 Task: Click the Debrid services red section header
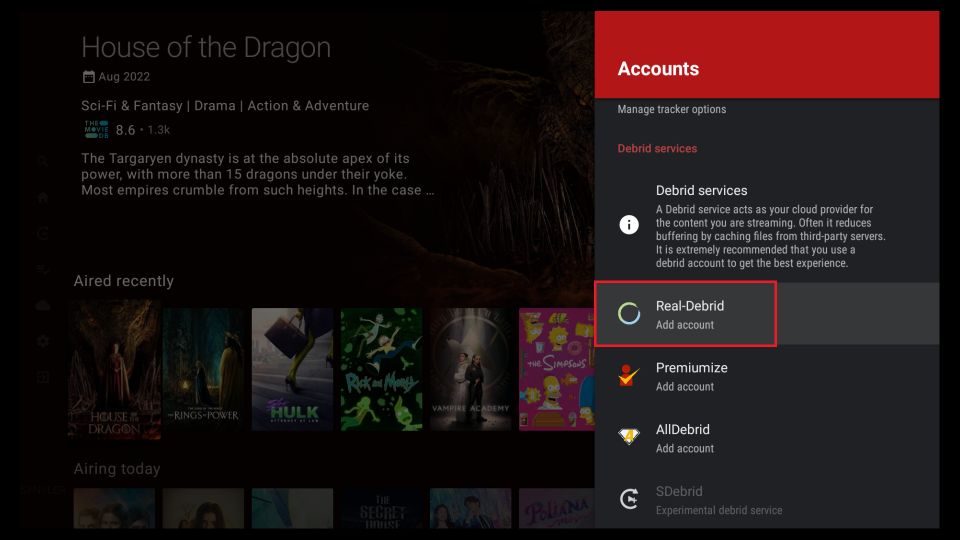[x=657, y=148]
